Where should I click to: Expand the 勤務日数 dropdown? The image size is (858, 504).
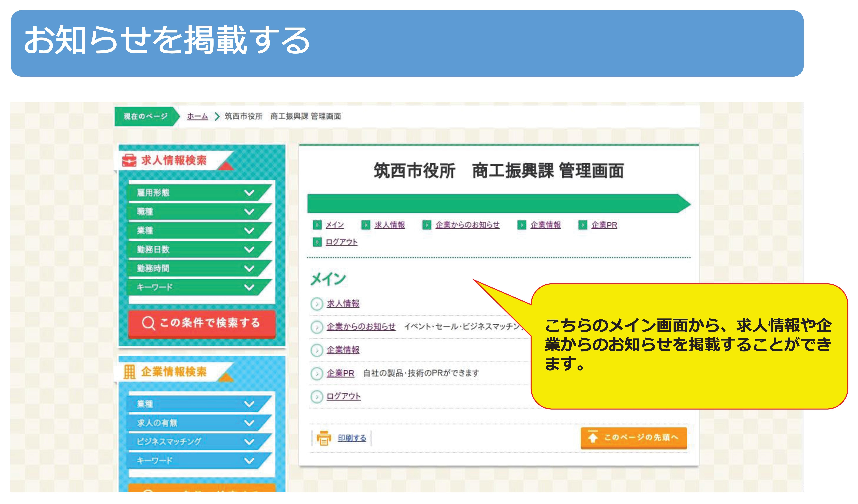click(x=199, y=249)
